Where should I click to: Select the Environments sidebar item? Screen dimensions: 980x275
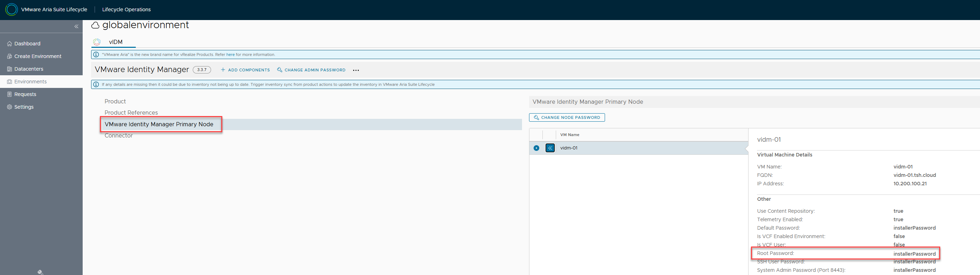pyautogui.click(x=31, y=82)
